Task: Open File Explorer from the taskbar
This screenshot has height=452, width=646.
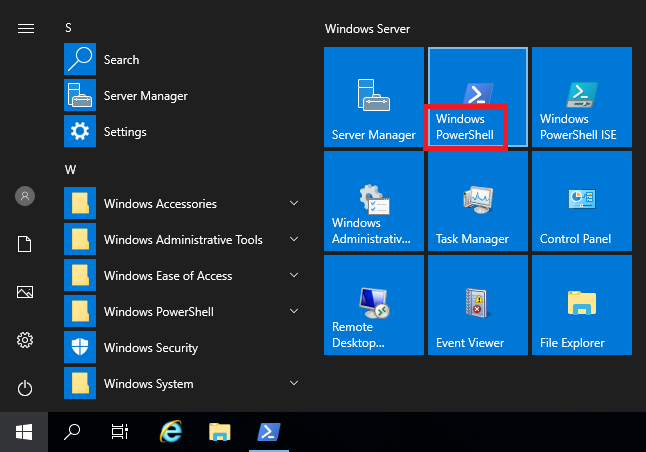Action: point(220,432)
